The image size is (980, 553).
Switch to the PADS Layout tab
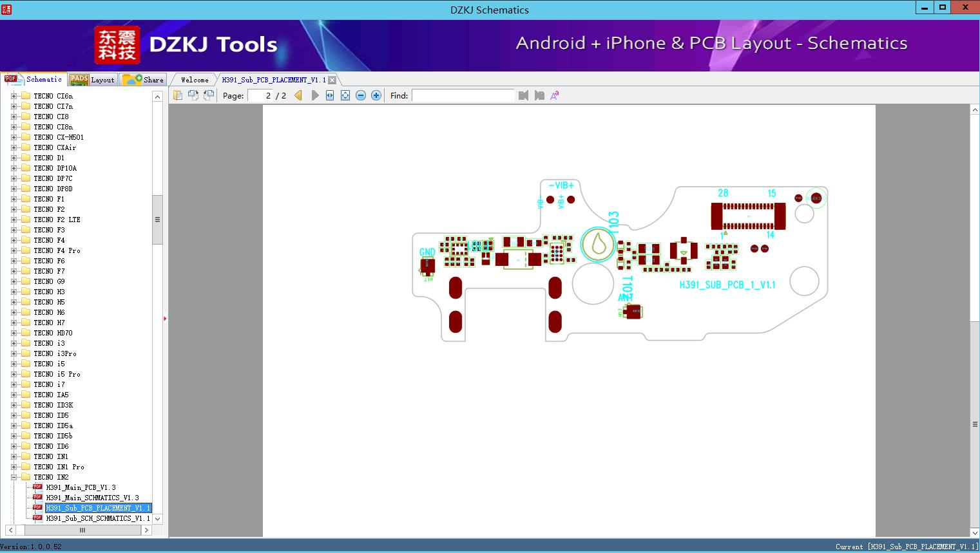click(x=92, y=80)
